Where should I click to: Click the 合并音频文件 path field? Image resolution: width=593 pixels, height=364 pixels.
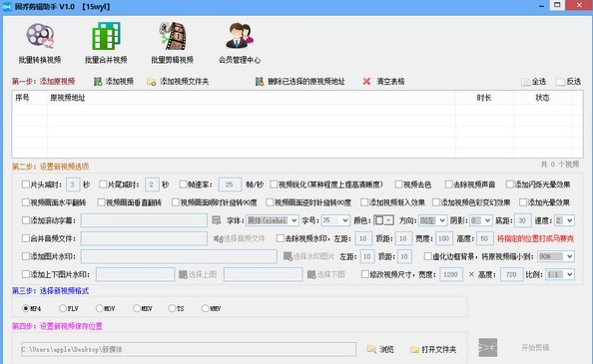144,238
